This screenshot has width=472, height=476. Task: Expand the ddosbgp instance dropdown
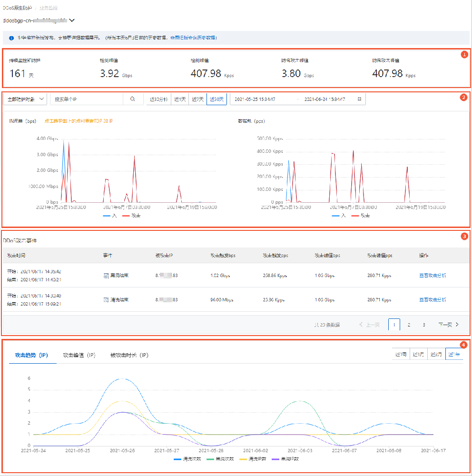[72, 20]
